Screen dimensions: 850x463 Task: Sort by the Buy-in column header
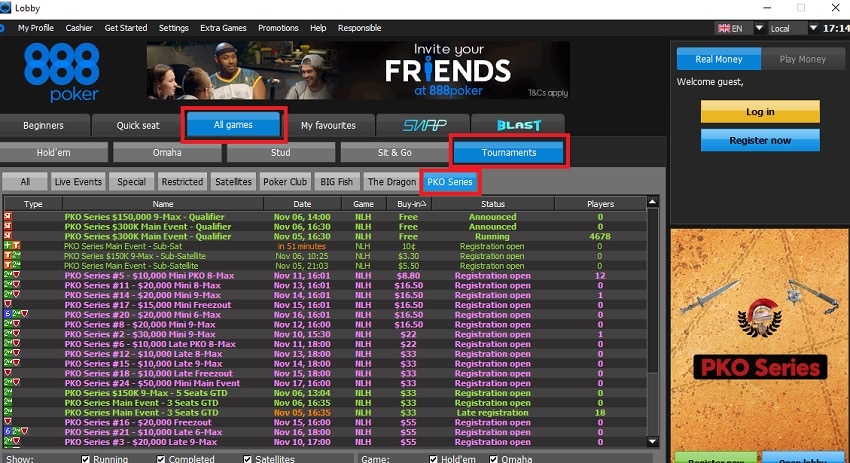tap(409, 204)
